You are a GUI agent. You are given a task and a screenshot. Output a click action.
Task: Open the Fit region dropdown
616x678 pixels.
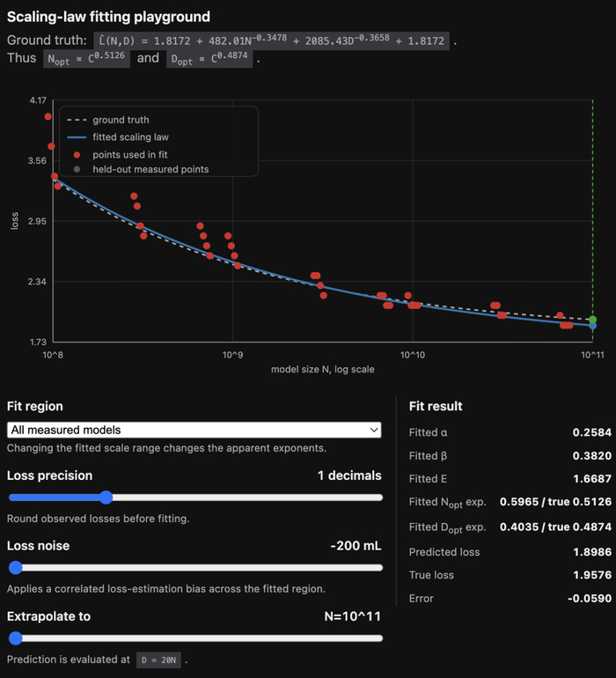click(194, 430)
